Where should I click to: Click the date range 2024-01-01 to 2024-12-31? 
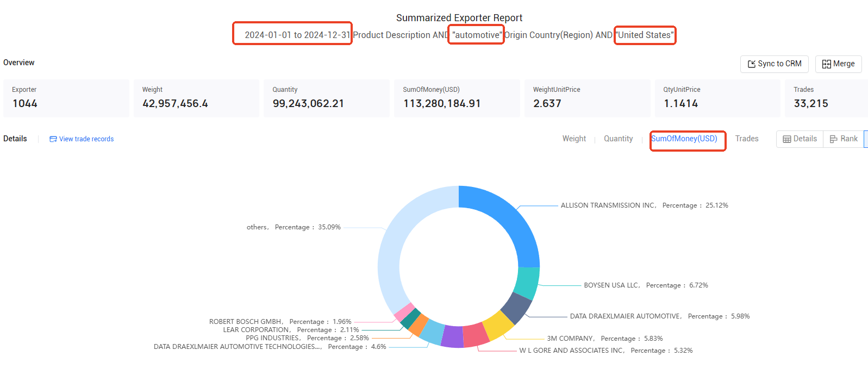coord(297,35)
